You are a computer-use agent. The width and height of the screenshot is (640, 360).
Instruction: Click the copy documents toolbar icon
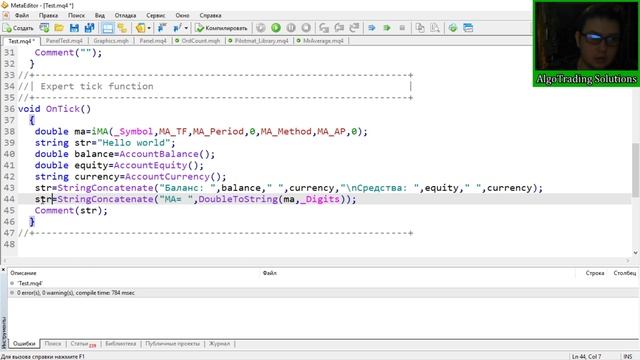(420, 28)
